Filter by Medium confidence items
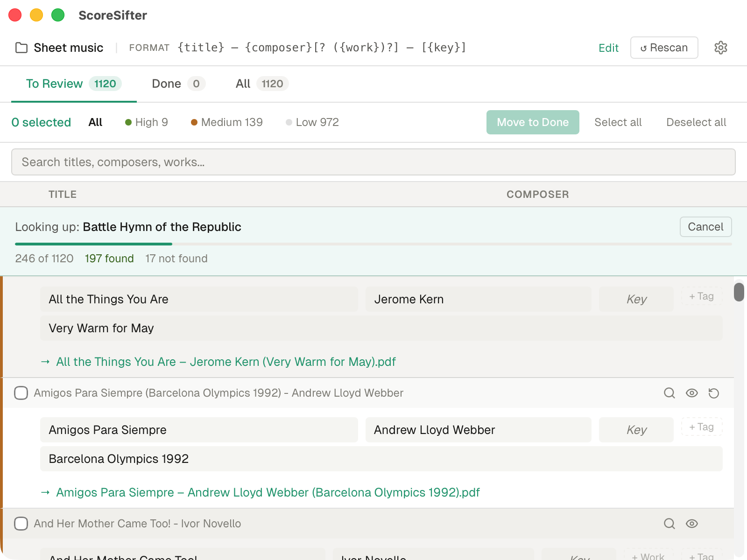The width and height of the screenshot is (747, 560). 227,122
